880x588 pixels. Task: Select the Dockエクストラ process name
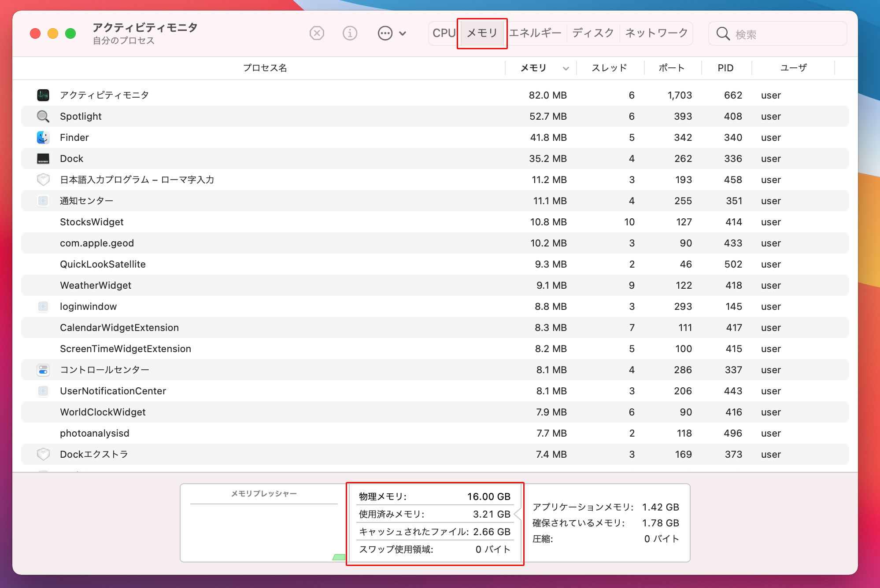point(94,454)
